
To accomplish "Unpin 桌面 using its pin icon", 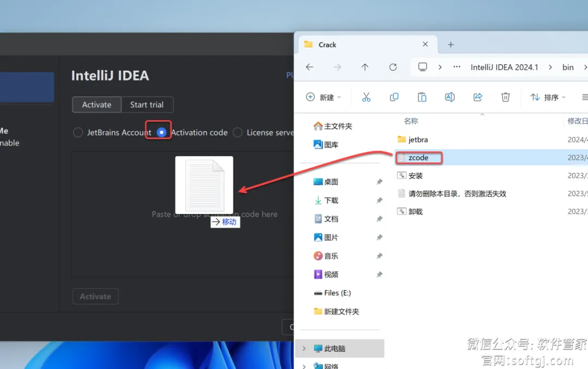I will pos(379,182).
